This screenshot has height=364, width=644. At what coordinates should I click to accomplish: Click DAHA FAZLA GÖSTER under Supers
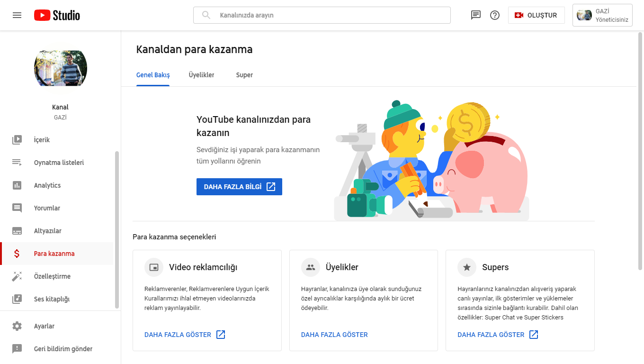[x=498, y=335]
